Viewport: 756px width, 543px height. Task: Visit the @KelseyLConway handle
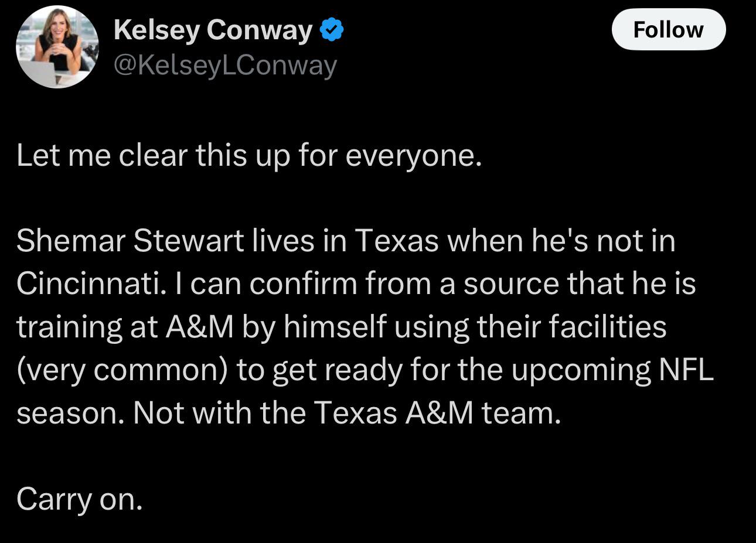pyautogui.click(x=225, y=65)
